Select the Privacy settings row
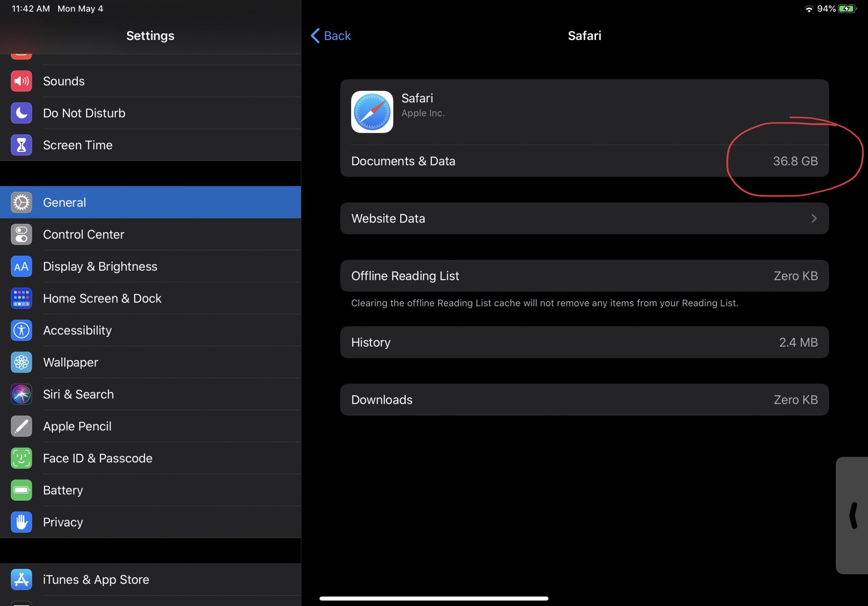The height and width of the screenshot is (606, 868). (150, 522)
